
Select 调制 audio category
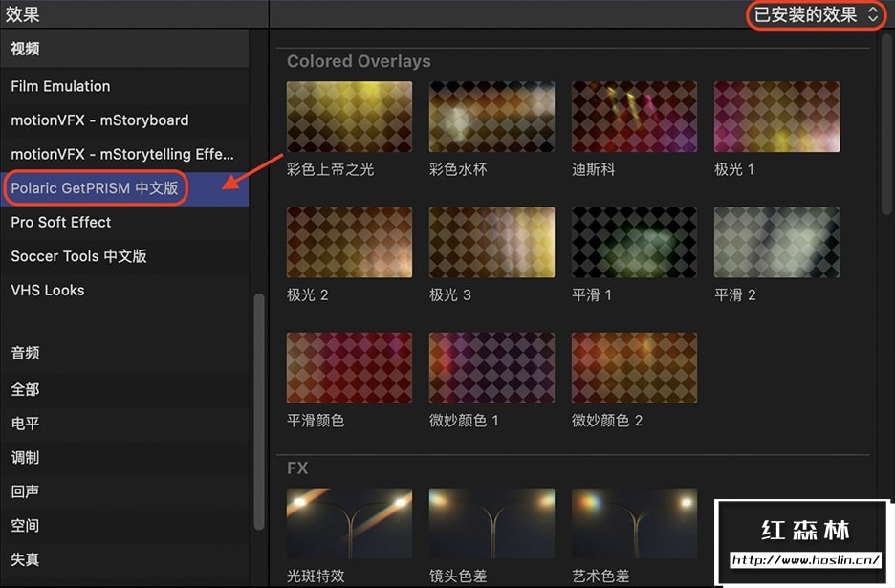(124, 457)
